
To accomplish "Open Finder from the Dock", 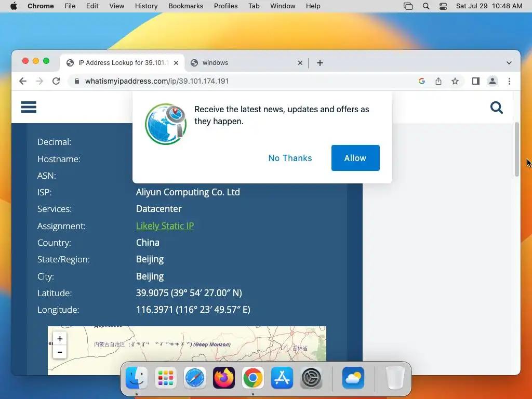I will tap(137, 378).
